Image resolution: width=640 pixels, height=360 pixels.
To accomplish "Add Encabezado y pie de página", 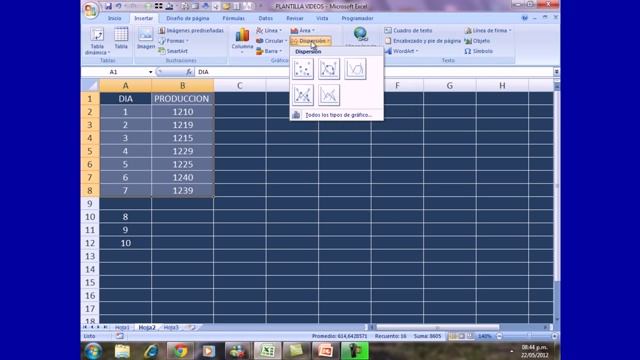I will point(422,41).
